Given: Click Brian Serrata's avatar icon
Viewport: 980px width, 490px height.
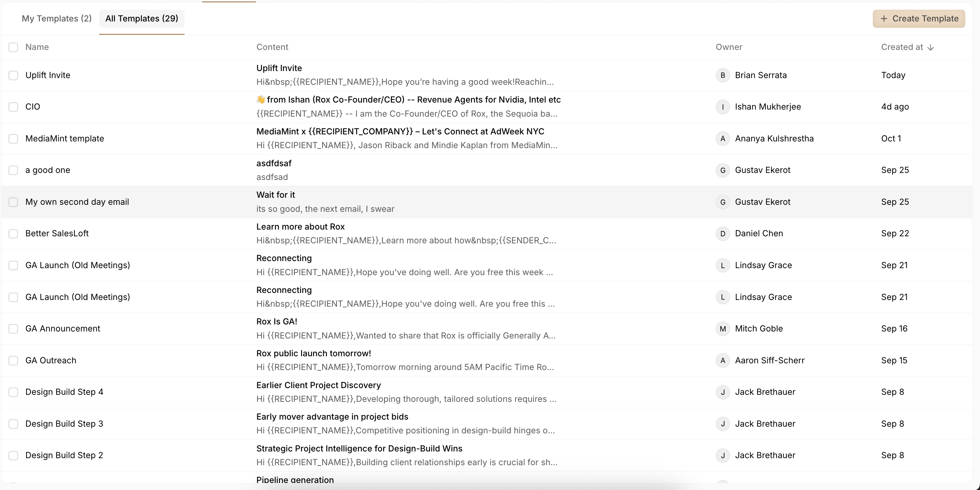Looking at the screenshot, I should [x=722, y=75].
